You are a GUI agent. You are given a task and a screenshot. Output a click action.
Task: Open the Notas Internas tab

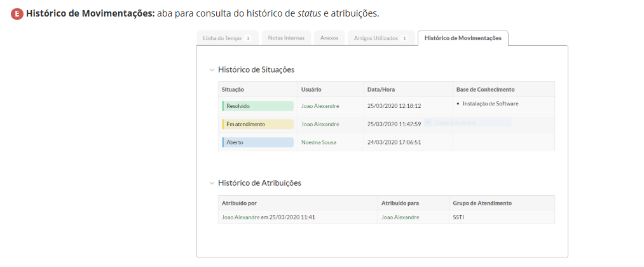[286, 38]
